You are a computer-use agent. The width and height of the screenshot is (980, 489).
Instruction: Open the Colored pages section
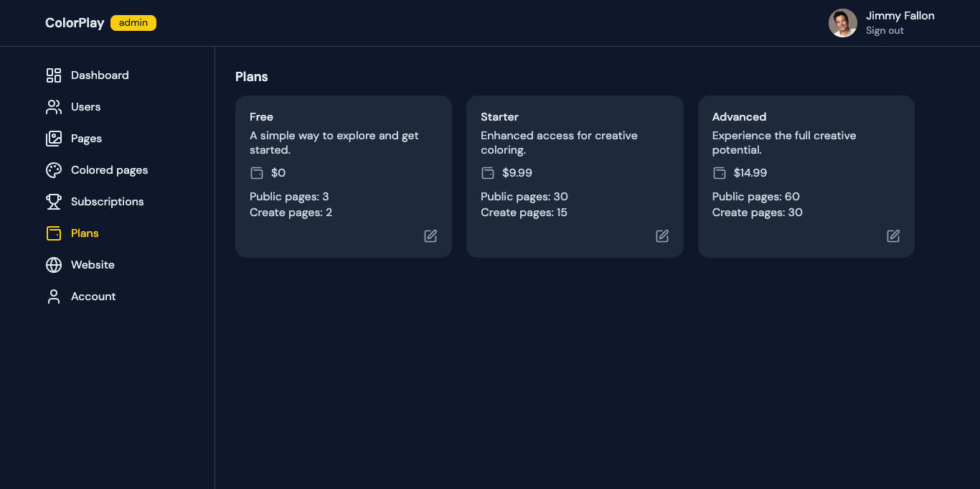pyautogui.click(x=109, y=170)
